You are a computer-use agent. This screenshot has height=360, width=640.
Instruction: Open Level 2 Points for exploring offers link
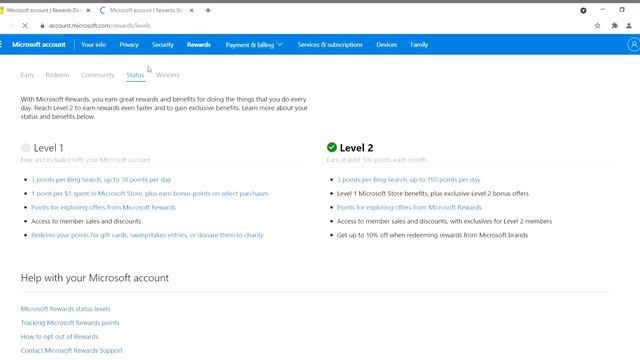409,207
